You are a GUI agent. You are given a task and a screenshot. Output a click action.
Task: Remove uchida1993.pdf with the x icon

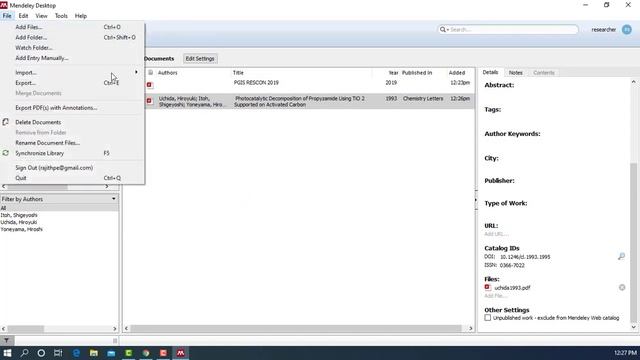pos(622,288)
